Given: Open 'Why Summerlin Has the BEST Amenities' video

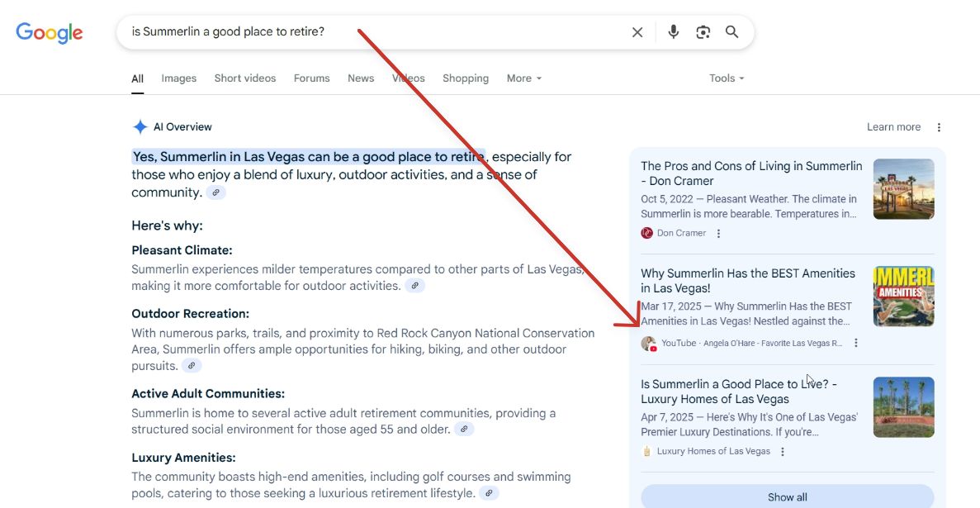Looking at the screenshot, I should (x=748, y=281).
